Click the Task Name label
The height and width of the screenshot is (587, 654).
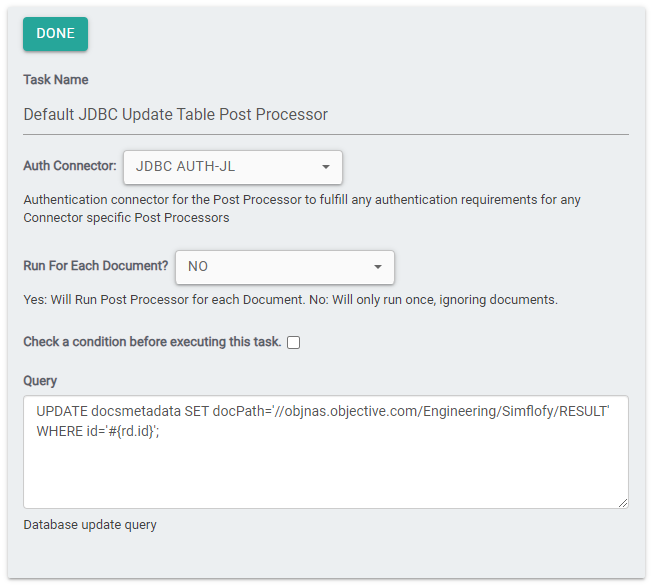[56, 80]
